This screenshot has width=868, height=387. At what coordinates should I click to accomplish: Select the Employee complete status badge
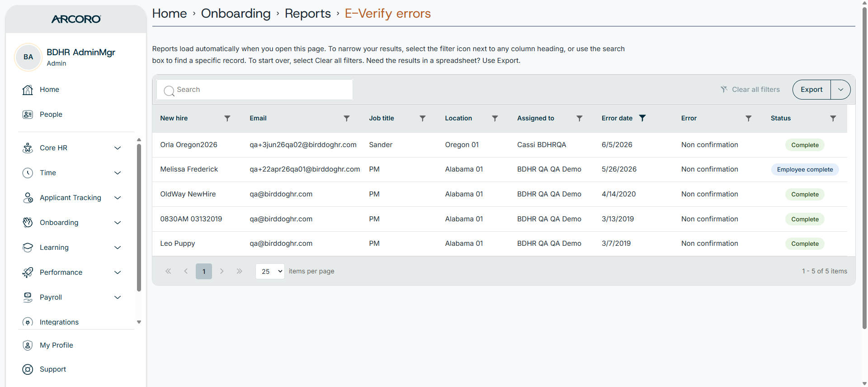click(x=805, y=170)
